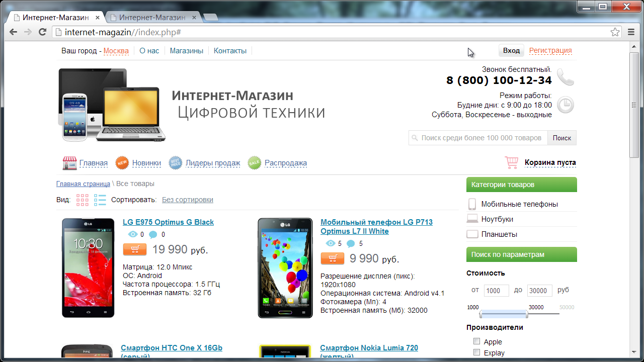Screen dimensions: 644x362
Task: Open the О нас page
Action: click(x=149, y=51)
